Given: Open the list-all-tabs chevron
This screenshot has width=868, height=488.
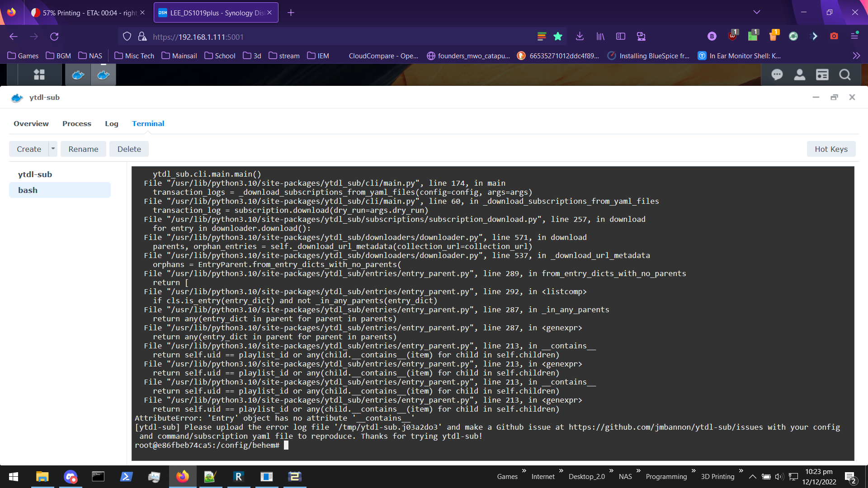Looking at the screenshot, I should coord(757,12).
